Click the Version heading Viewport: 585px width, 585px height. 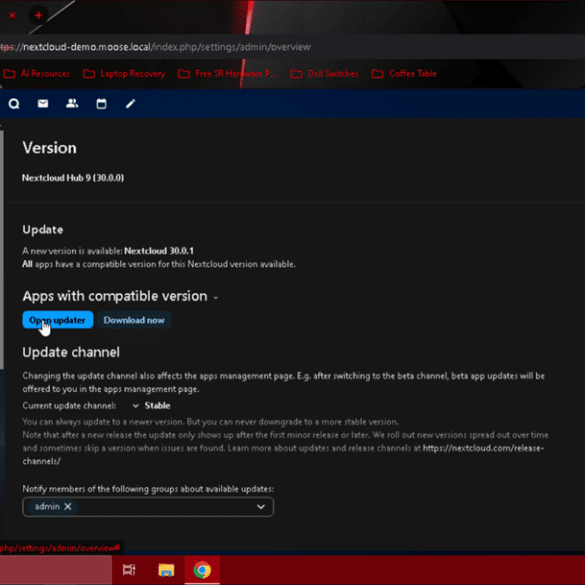click(x=49, y=148)
